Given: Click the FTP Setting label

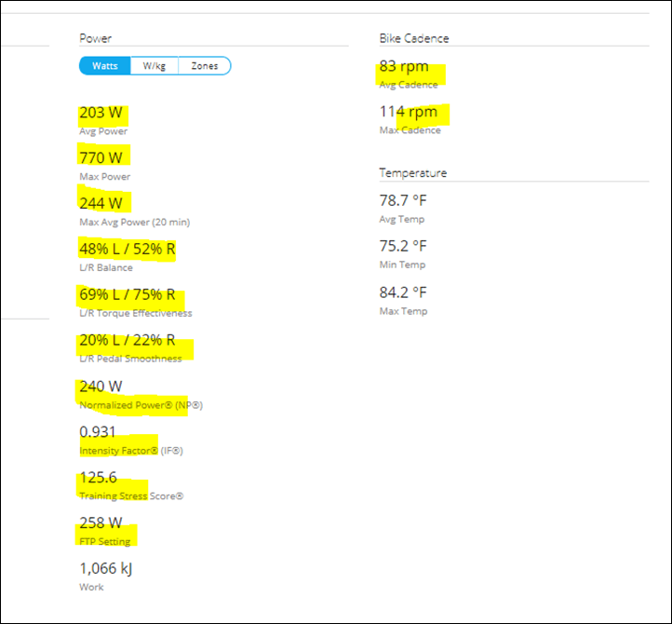Looking at the screenshot, I should [x=105, y=542].
